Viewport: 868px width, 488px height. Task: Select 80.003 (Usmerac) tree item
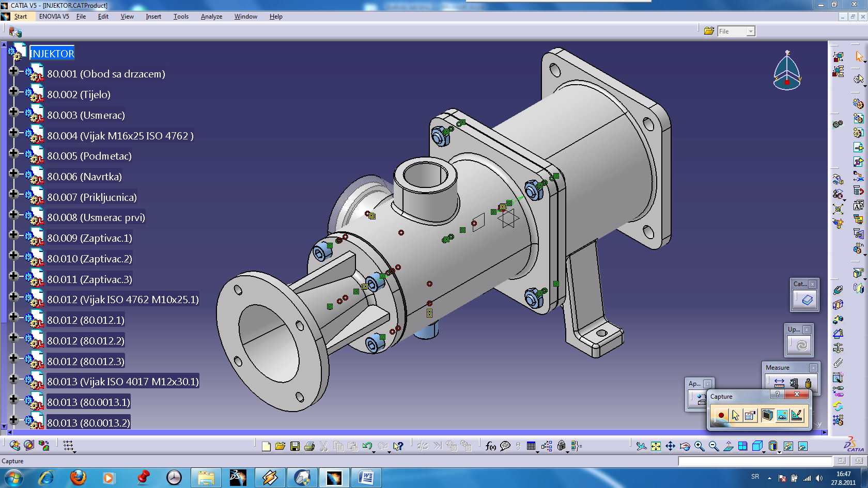tap(86, 115)
